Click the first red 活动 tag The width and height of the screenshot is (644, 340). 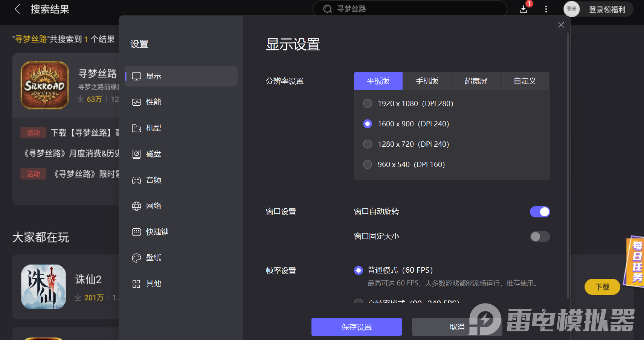(x=33, y=133)
